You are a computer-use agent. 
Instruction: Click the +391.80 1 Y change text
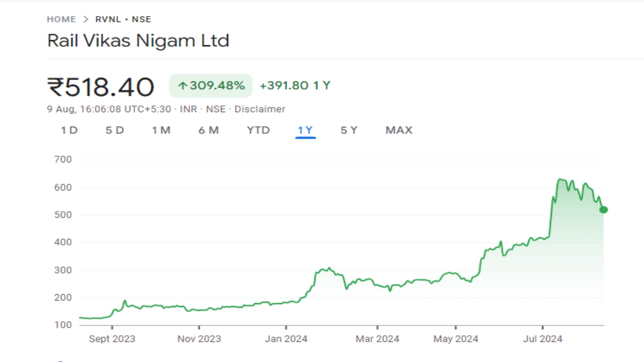[x=295, y=85]
